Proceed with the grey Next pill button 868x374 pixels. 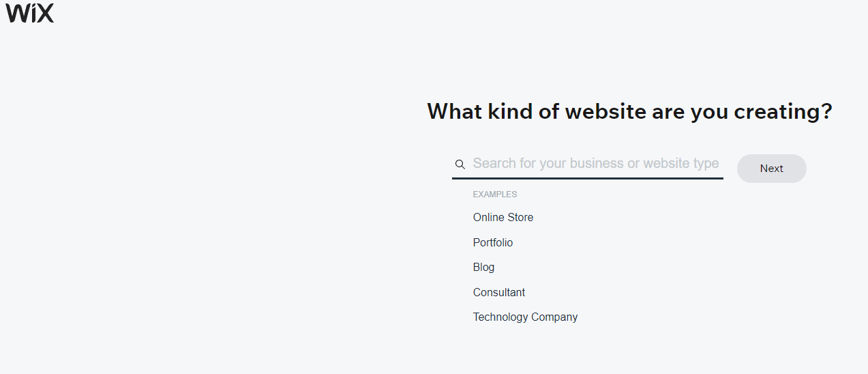pos(771,169)
